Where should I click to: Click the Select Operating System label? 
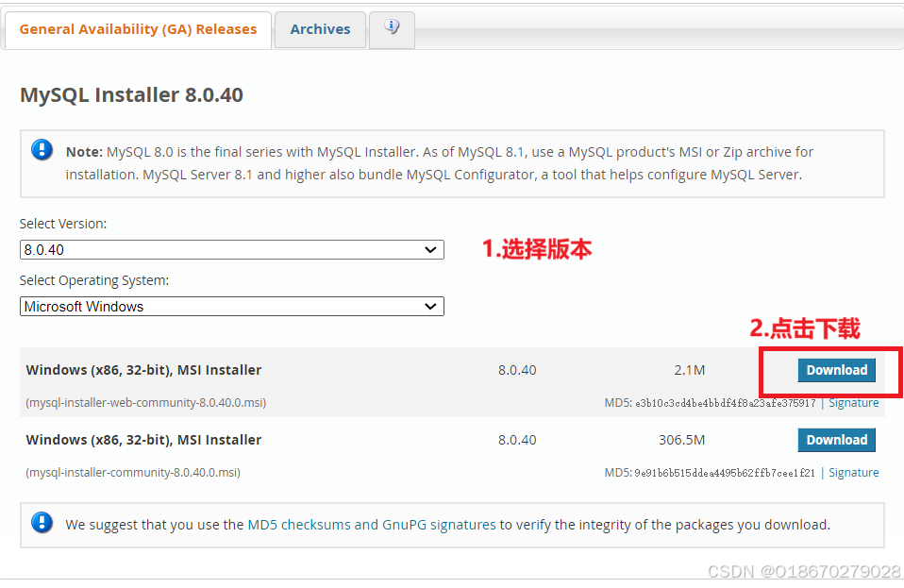pos(94,280)
